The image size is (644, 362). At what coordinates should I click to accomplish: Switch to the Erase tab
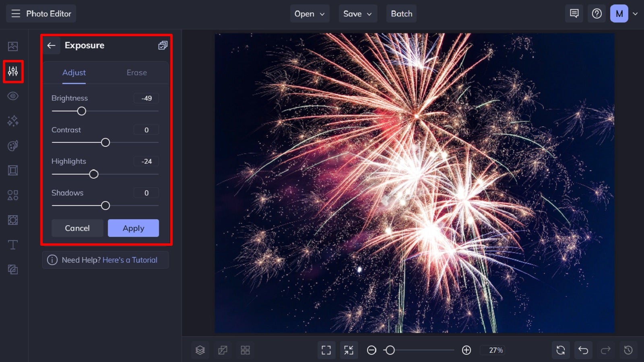click(x=136, y=72)
